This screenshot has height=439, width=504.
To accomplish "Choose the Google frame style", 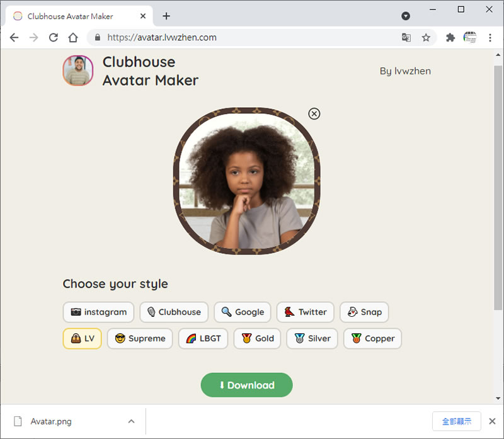I will [x=243, y=312].
